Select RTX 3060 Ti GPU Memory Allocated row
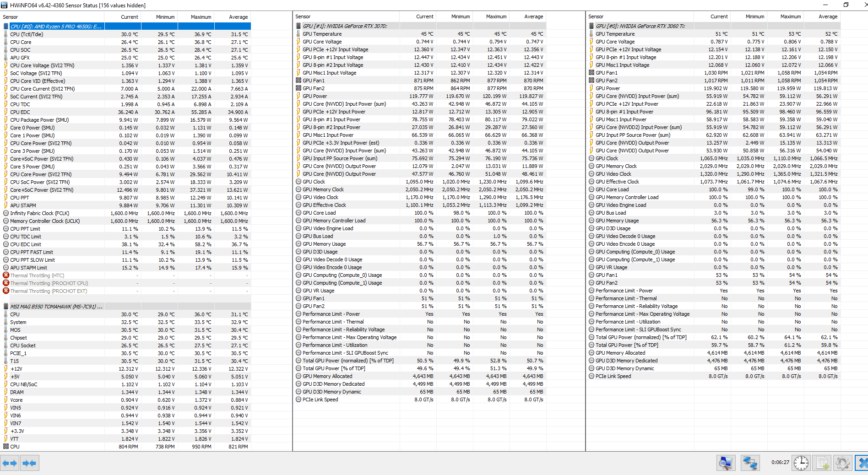The height and width of the screenshot is (475, 868). pos(713,353)
